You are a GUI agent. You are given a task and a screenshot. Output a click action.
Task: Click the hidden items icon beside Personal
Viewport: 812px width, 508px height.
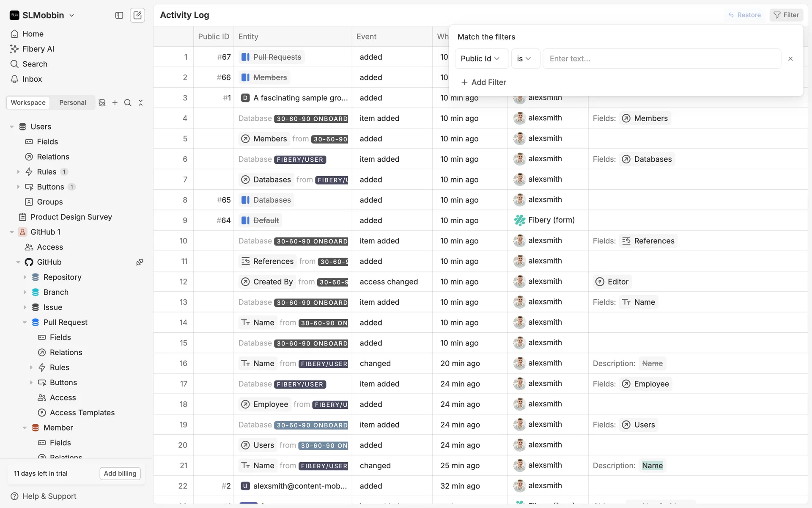point(102,102)
